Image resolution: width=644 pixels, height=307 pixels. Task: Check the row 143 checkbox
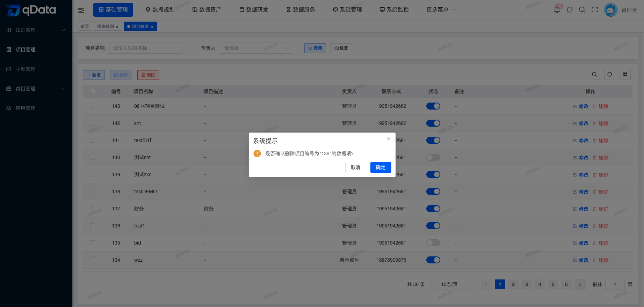click(x=93, y=106)
